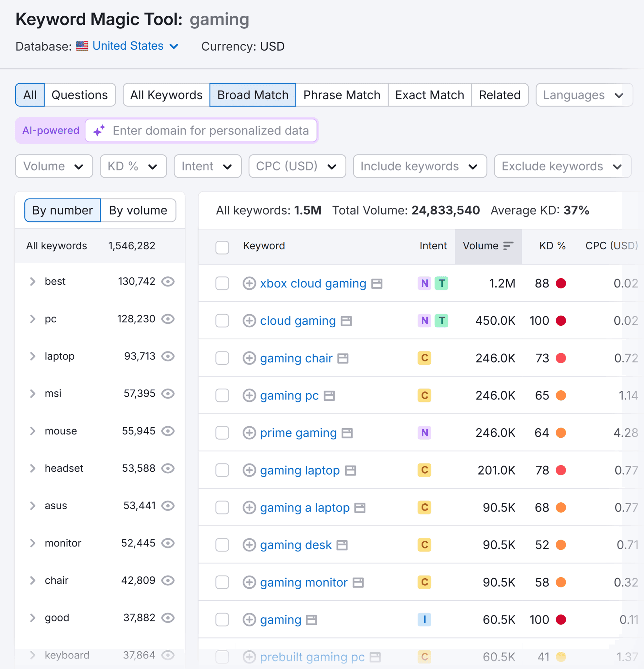644x669 pixels.
Task: Click the sort icon in the Volume column header
Action: click(x=508, y=245)
